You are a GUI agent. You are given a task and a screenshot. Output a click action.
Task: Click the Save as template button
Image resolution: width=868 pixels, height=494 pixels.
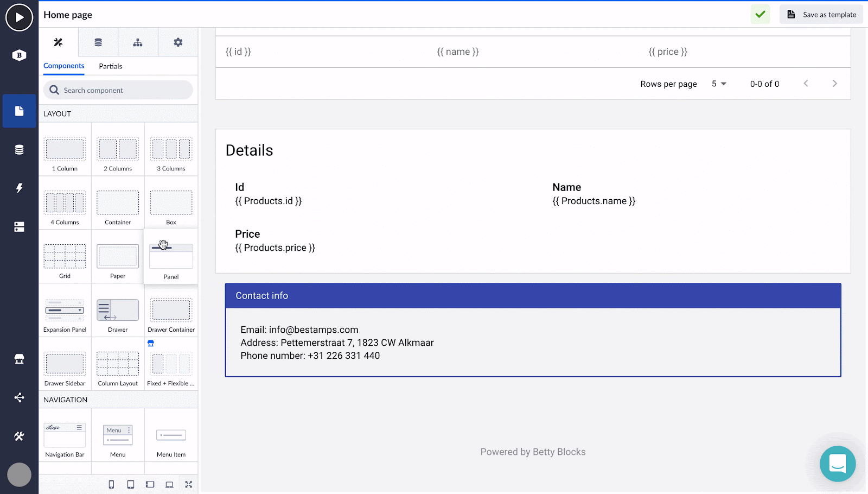821,15
